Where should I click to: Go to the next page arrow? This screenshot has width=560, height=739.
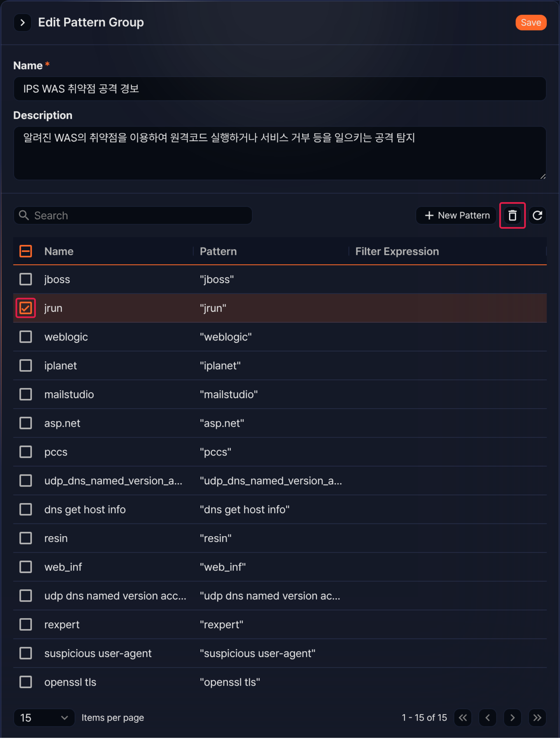[x=512, y=718]
